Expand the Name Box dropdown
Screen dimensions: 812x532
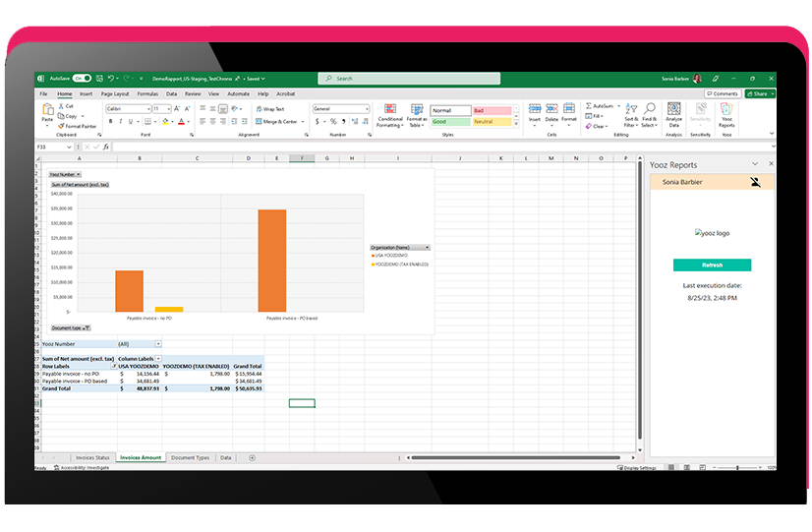pyautogui.click(x=69, y=147)
